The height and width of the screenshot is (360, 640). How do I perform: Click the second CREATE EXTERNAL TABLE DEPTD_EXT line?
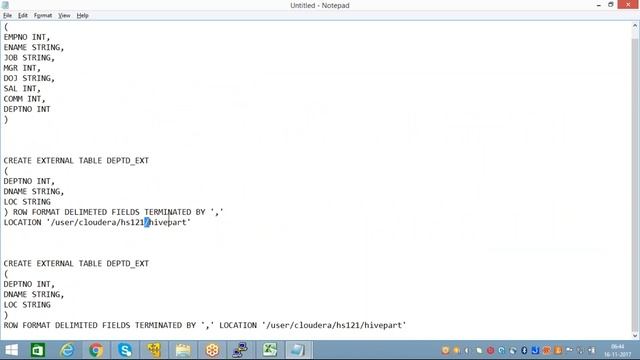pyautogui.click(x=76, y=263)
